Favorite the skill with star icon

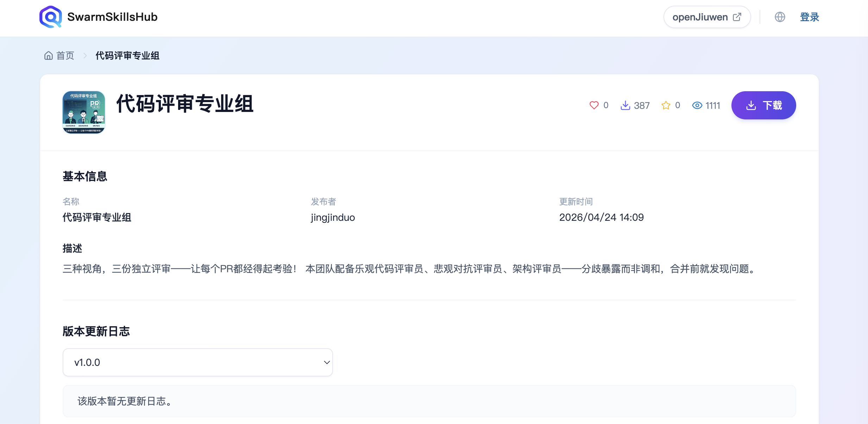pos(666,105)
